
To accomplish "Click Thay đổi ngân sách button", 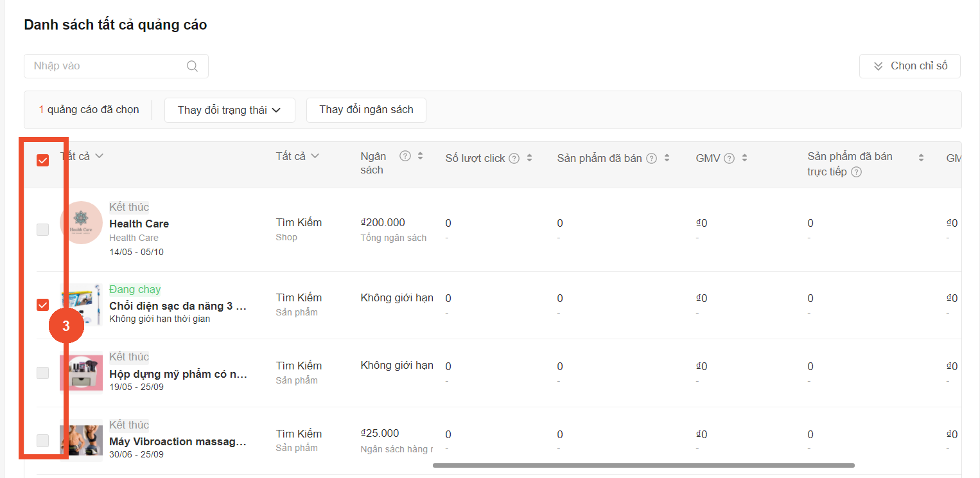I will [x=366, y=110].
